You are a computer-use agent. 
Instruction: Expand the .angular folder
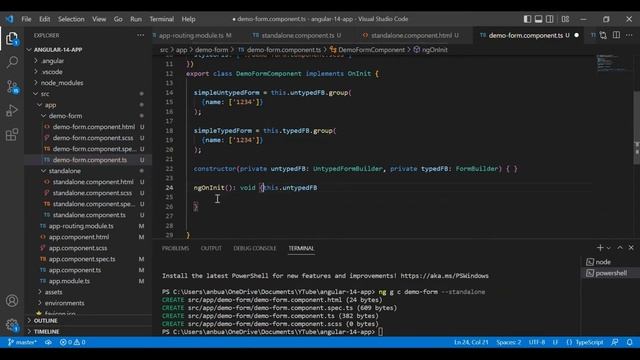[x=53, y=61]
